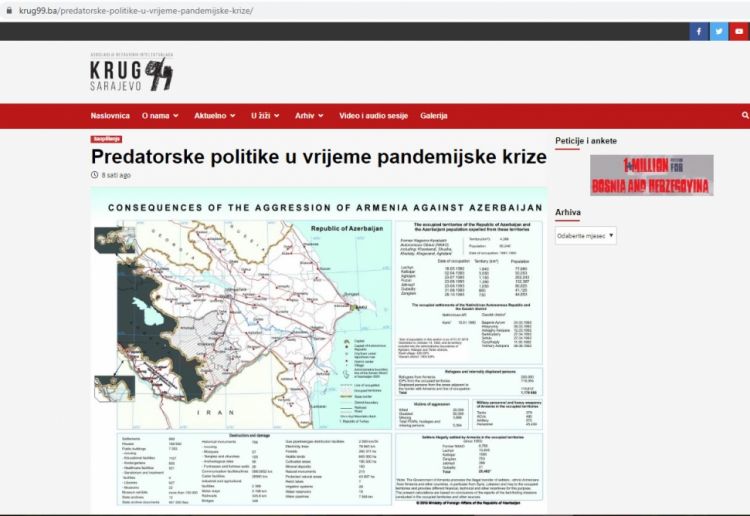750x516 pixels.
Task: Open the Odaberite mjesec archive dropdown
Action: click(585, 236)
